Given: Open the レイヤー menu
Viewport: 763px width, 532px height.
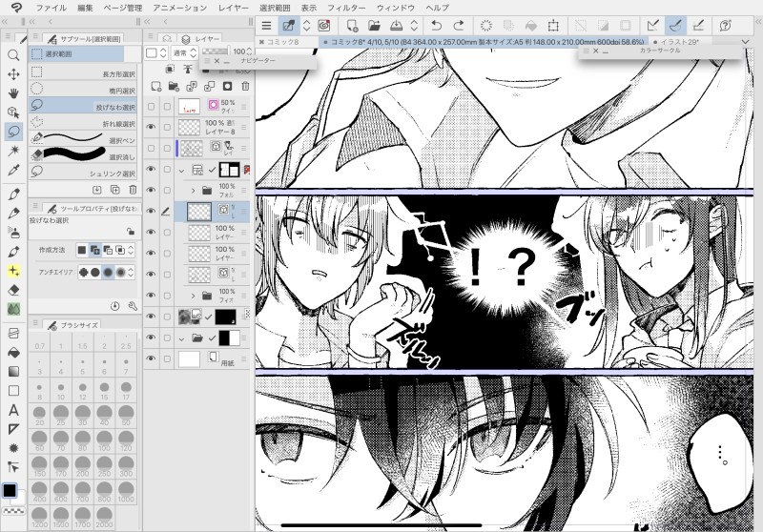Looking at the screenshot, I should [x=233, y=8].
